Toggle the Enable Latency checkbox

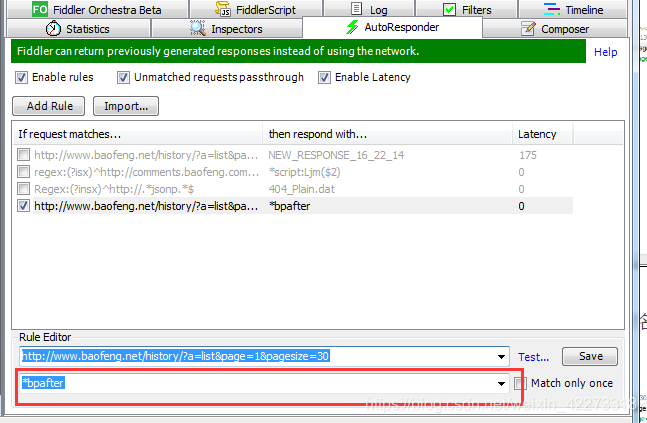[x=324, y=77]
